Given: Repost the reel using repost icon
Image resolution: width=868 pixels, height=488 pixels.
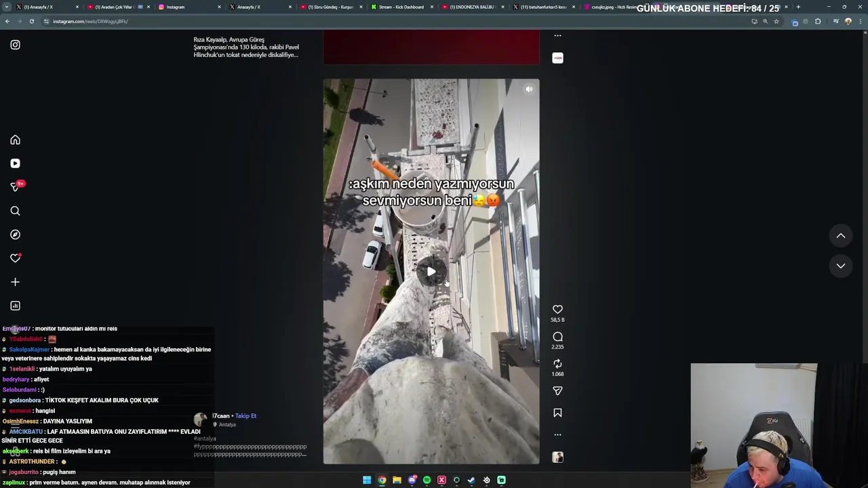Looking at the screenshot, I should pyautogui.click(x=557, y=364).
